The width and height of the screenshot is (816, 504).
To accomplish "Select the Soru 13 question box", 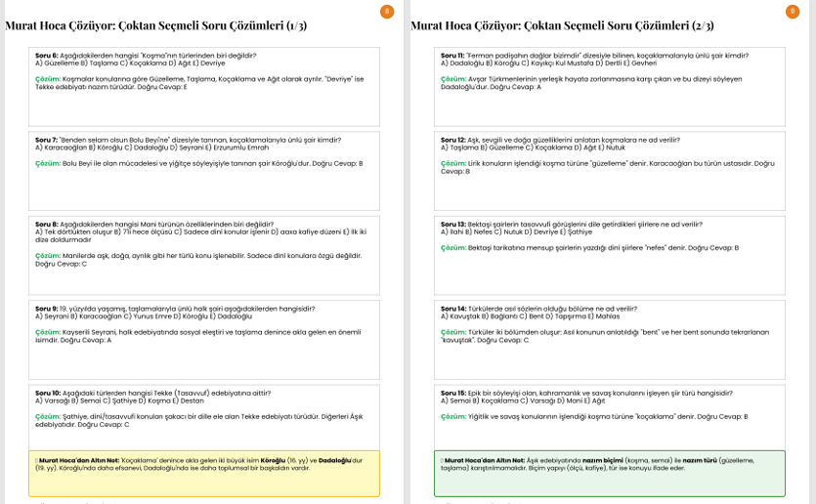I will tap(609, 255).
